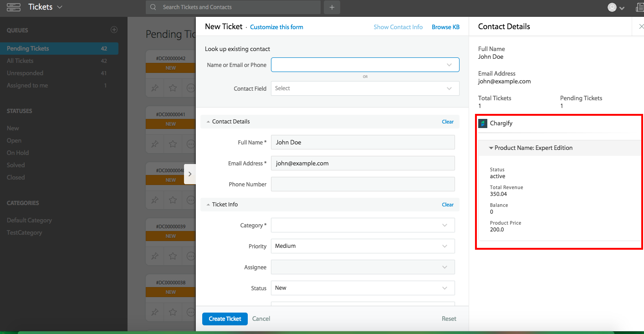Open the Assignee dropdown
Viewport: 644px width, 334px height.
click(363, 267)
